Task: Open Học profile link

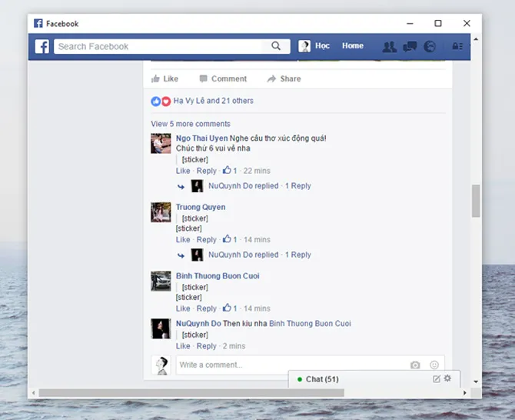Action: [322, 45]
